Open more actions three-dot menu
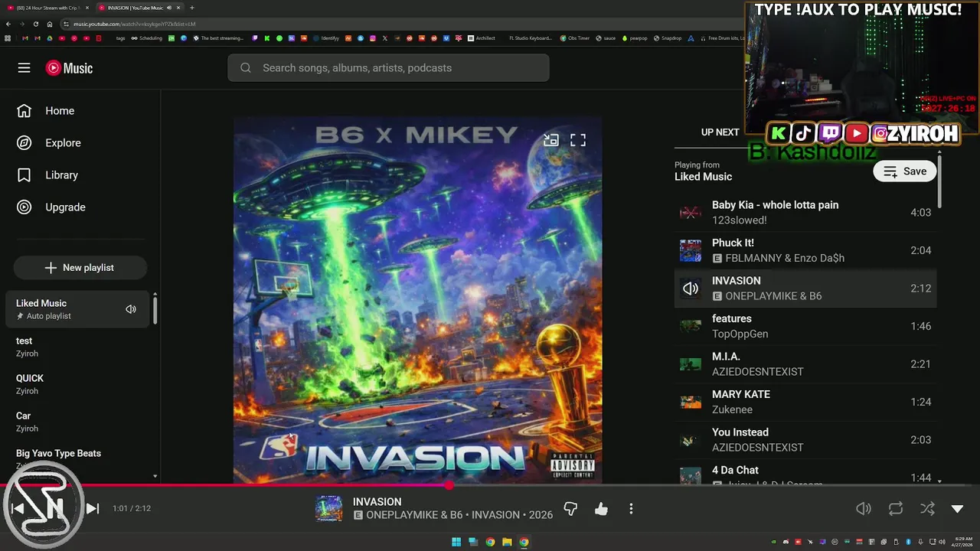Viewport: 980px width, 551px height. tap(631, 508)
